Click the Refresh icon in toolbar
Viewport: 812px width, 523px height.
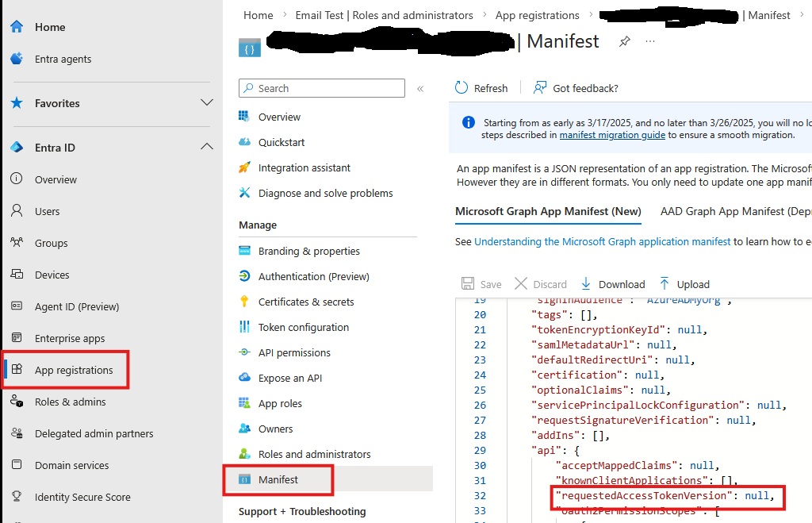pyautogui.click(x=462, y=88)
